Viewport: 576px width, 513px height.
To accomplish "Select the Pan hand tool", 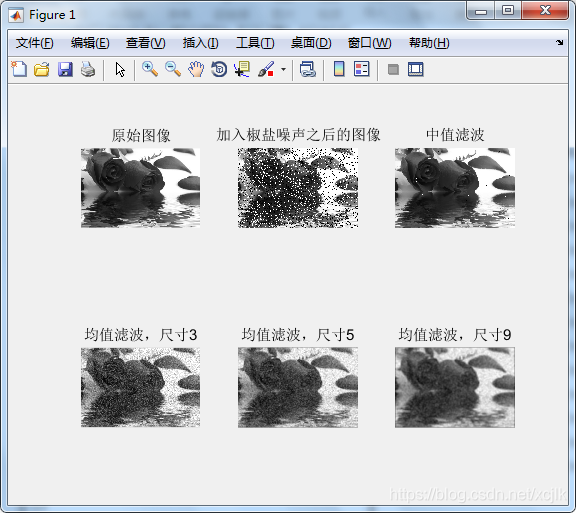I will 196,69.
